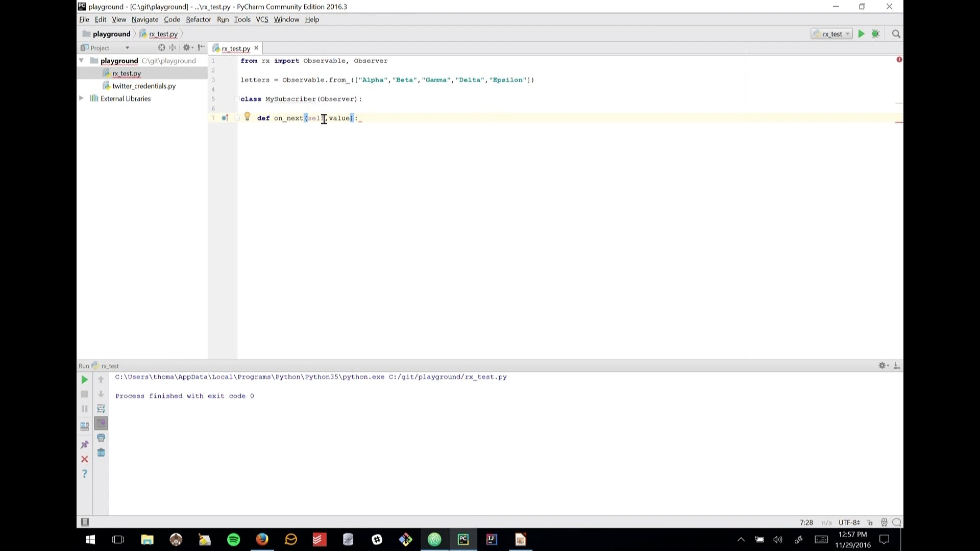Screen dimensions: 980x551
Task: Toggle tool window bars at the bottom-left
Action: click(85, 522)
